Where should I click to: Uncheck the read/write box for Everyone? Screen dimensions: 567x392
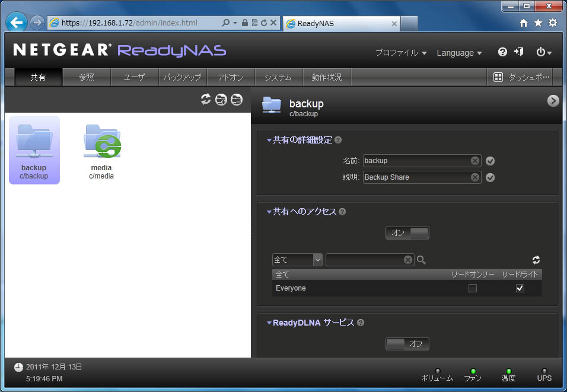520,288
